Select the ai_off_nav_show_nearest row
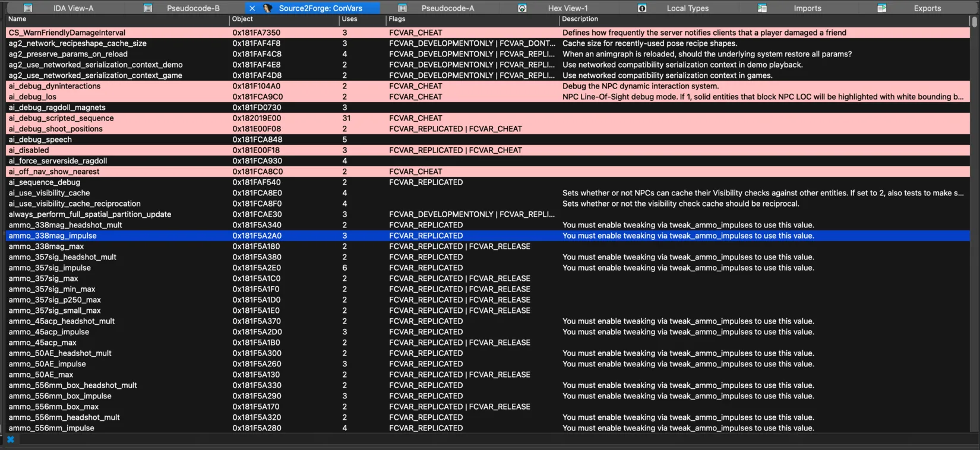Viewport: 980px width, 450px height. pyautogui.click(x=488, y=172)
